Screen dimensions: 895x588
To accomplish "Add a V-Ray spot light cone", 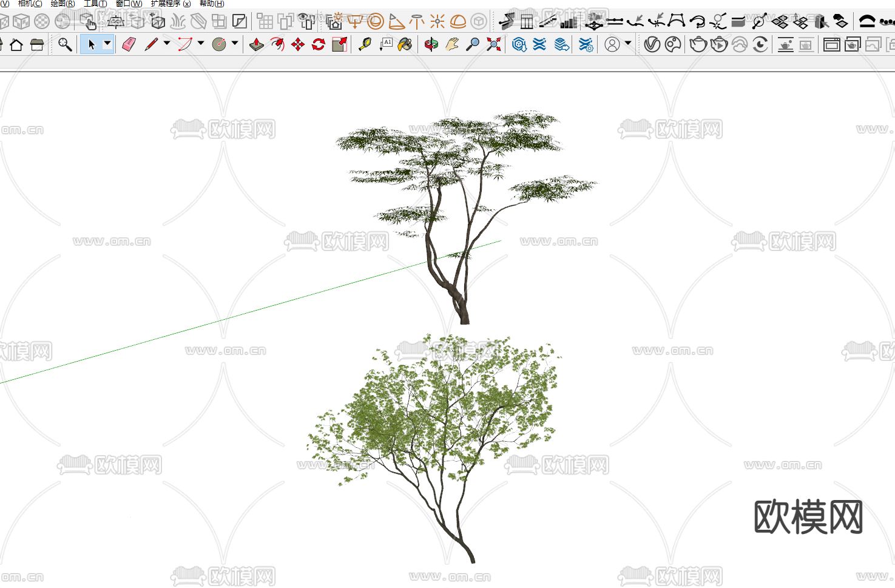I will coord(396,22).
